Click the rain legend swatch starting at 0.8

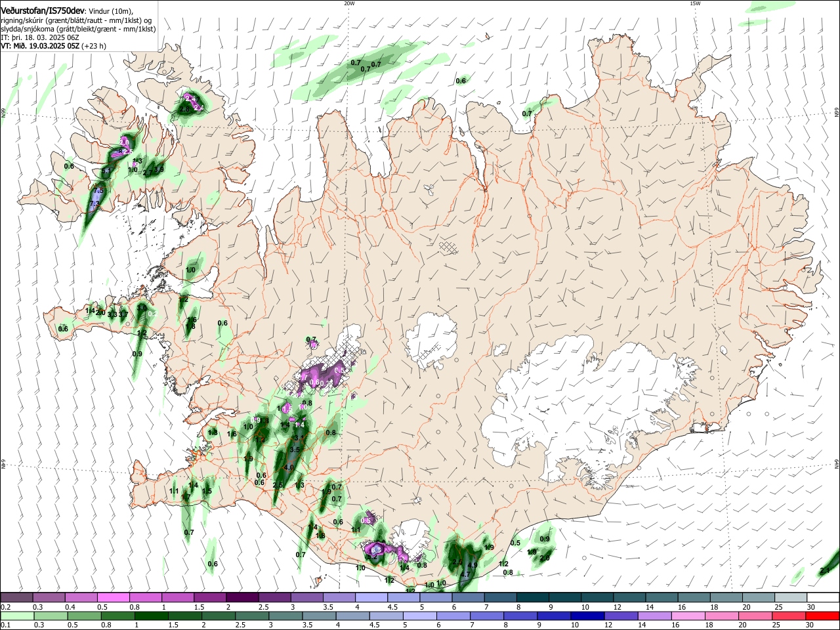point(117,616)
